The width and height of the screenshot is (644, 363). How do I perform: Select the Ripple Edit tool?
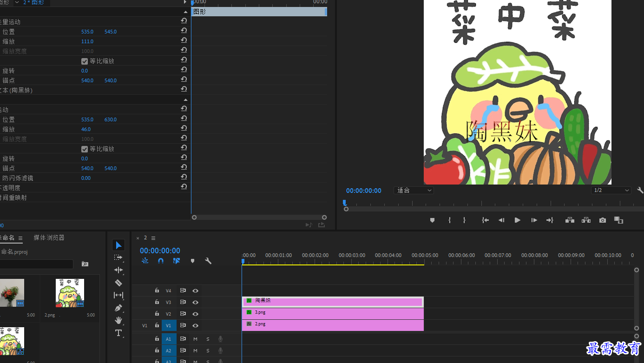(x=118, y=270)
